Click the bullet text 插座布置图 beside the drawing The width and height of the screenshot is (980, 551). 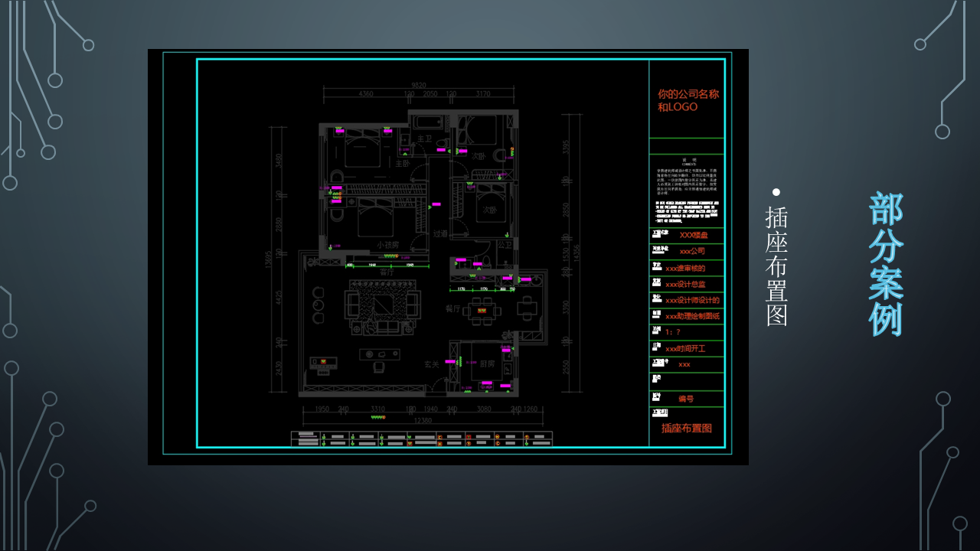click(776, 266)
